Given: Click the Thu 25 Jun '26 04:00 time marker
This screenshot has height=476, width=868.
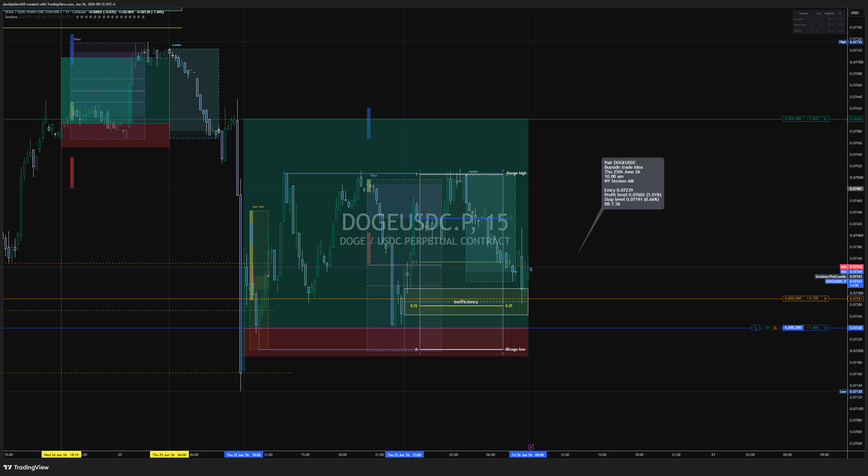Looking at the screenshot, I should click(x=169, y=455).
